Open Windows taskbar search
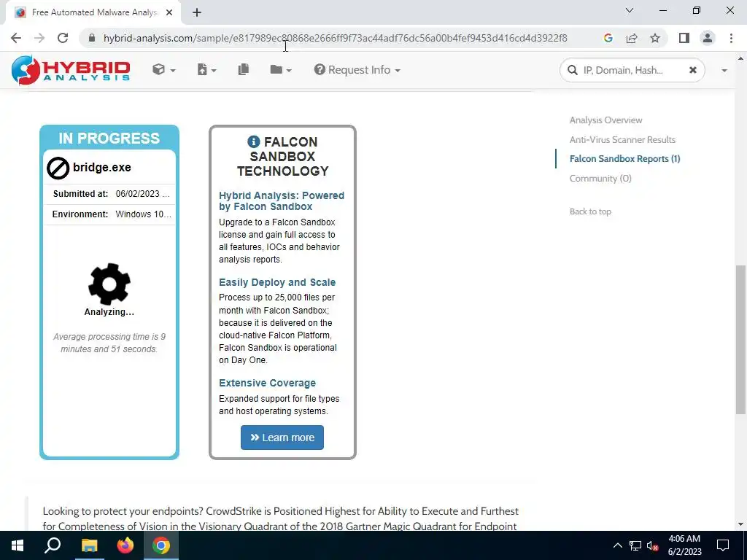 click(x=53, y=545)
